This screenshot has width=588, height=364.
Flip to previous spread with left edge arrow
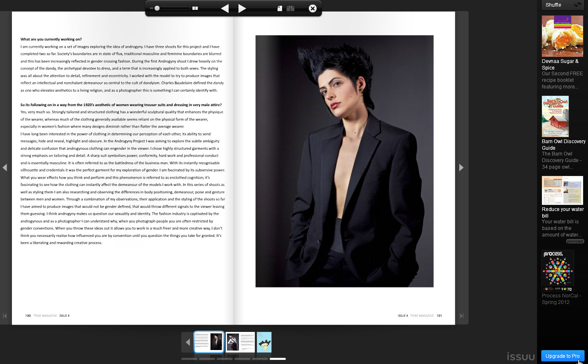pyautogui.click(x=5, y=167)
